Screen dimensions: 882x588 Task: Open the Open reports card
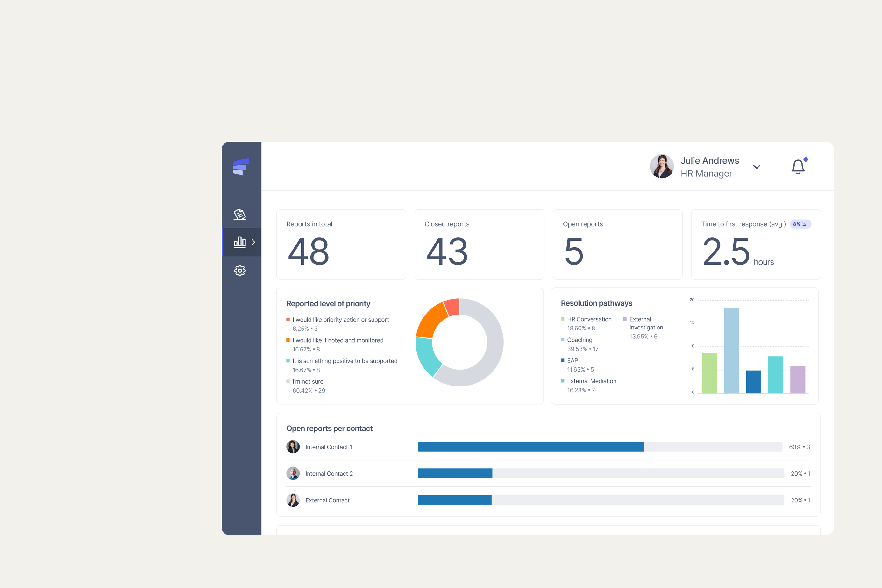pos(618,244)
